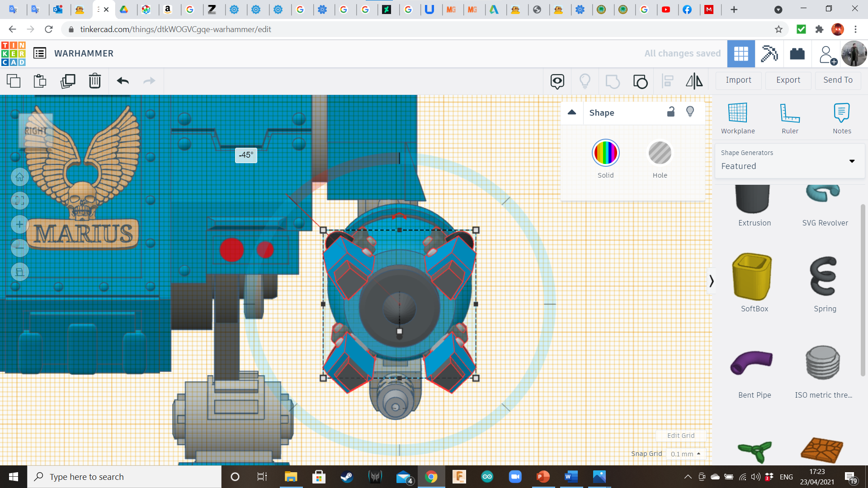This screenshot has width=868, height=488.
Task: Switch to the Blocks view tab
Action: point(769,54)
